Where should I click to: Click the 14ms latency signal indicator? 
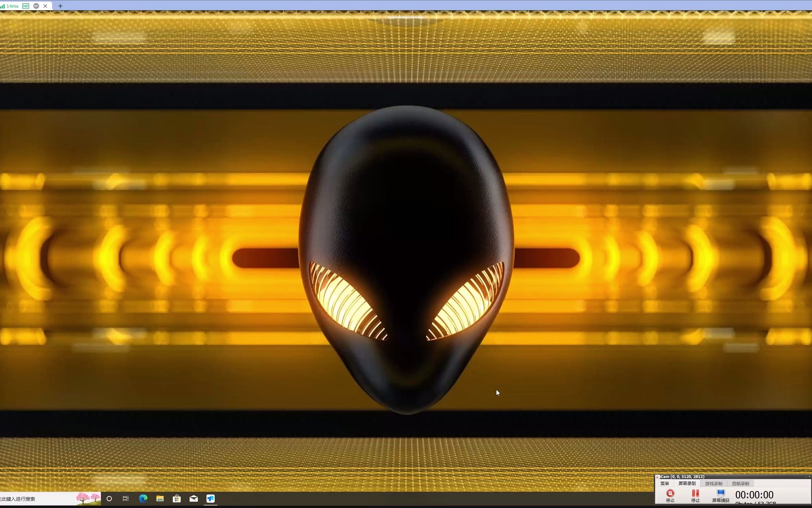point(10,6)
